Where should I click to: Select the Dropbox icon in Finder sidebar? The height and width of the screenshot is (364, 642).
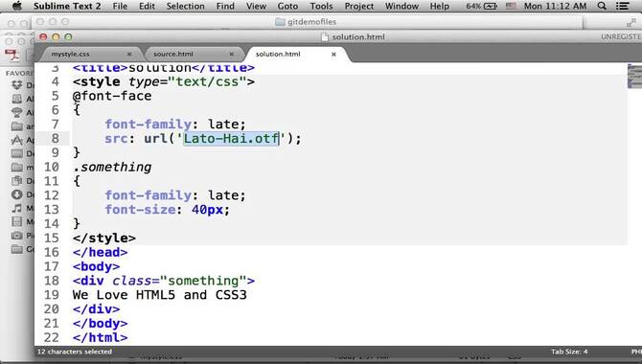[x=17, y=85]
